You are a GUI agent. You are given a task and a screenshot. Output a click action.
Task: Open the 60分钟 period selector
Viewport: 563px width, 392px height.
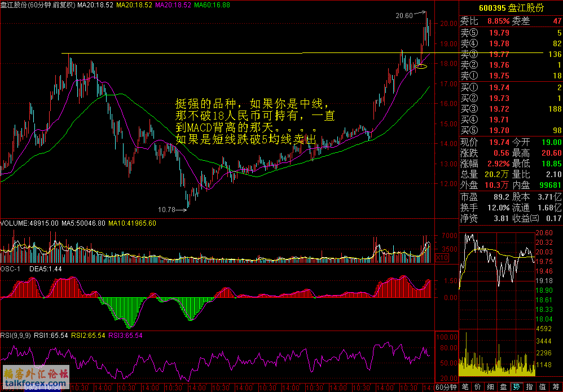click(446, 387)
